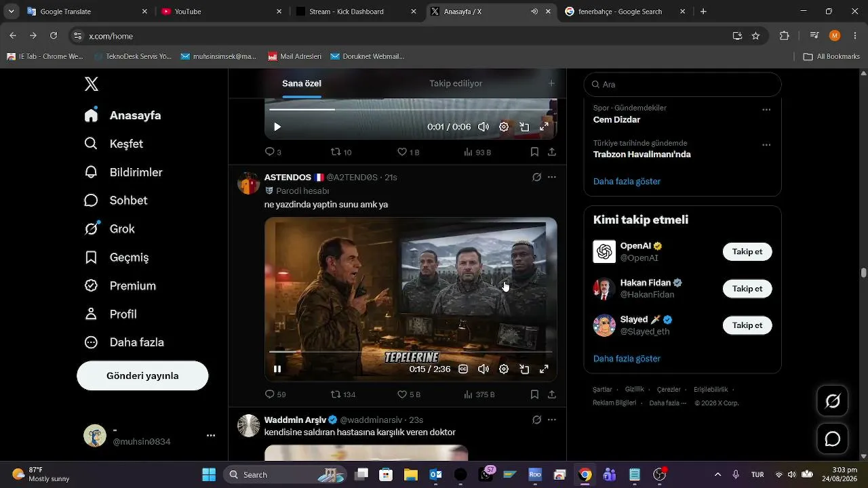Open Anasayfa home page
The height and width of the screenshot is (488, 868).
coord(123,115)
